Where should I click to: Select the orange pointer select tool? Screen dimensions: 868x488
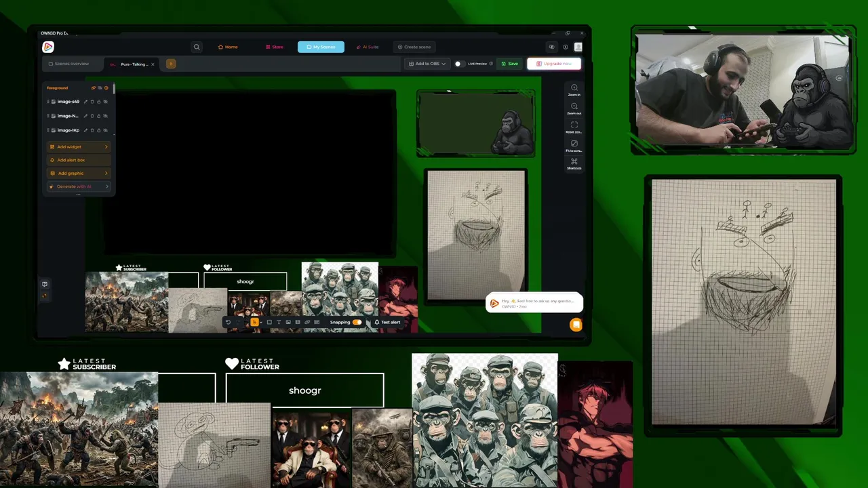(x=254, y=322)
